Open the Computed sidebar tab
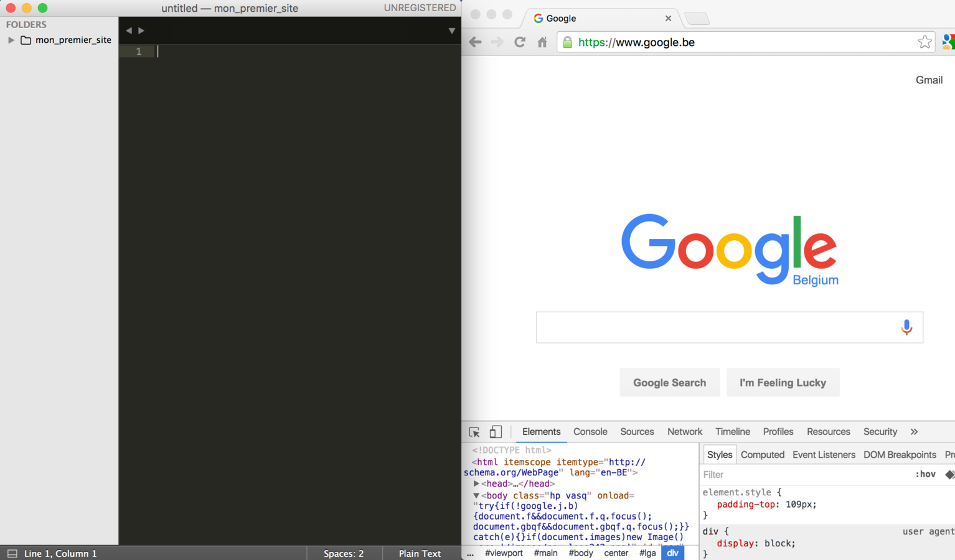The width and height of the screenshot is (955, 560). 763,455
